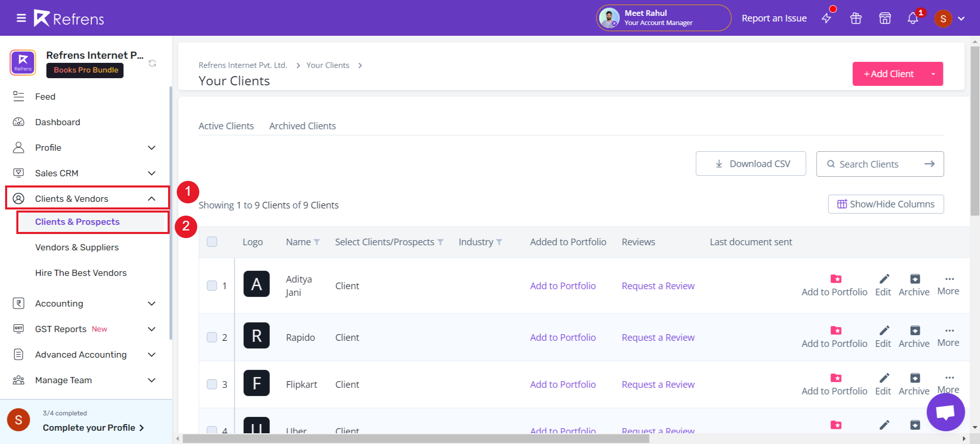Viewport: 980px width, 444px height.
Task: Select checkbox for Rapido row
Action: pos(212,337)
